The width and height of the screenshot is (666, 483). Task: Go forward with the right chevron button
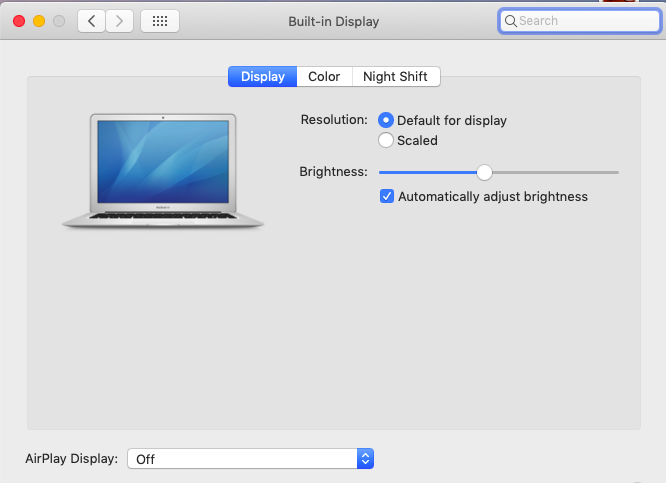119,21
